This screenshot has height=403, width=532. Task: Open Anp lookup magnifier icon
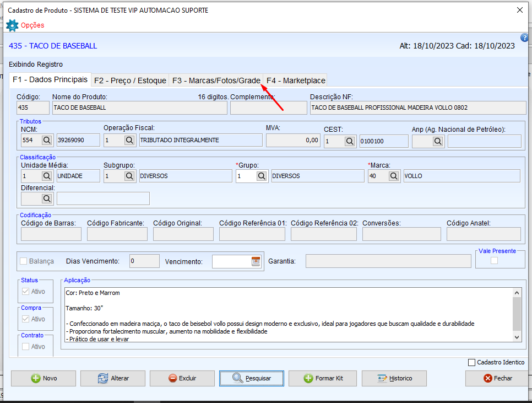438,141
